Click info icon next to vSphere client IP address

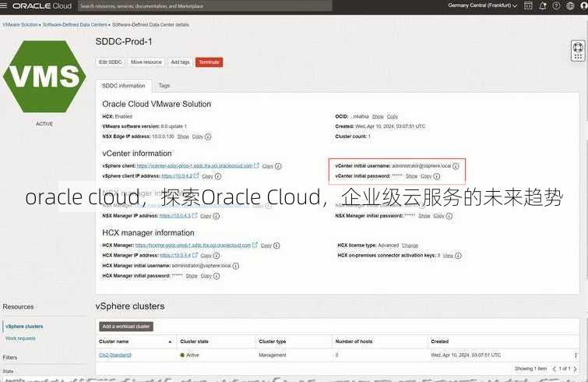tap(218, 176)
